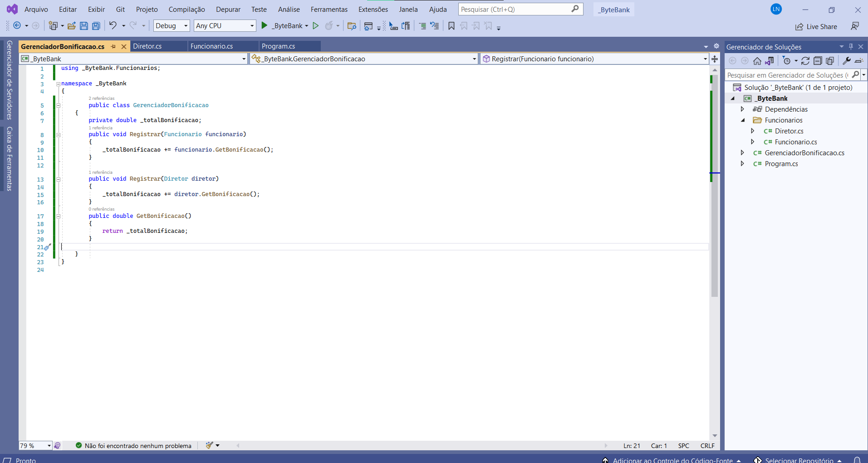Collapse the GetBonificacao method outline
Image resolution: width=868 pixels, height=463 pixels.
click(x=58, y=216)
